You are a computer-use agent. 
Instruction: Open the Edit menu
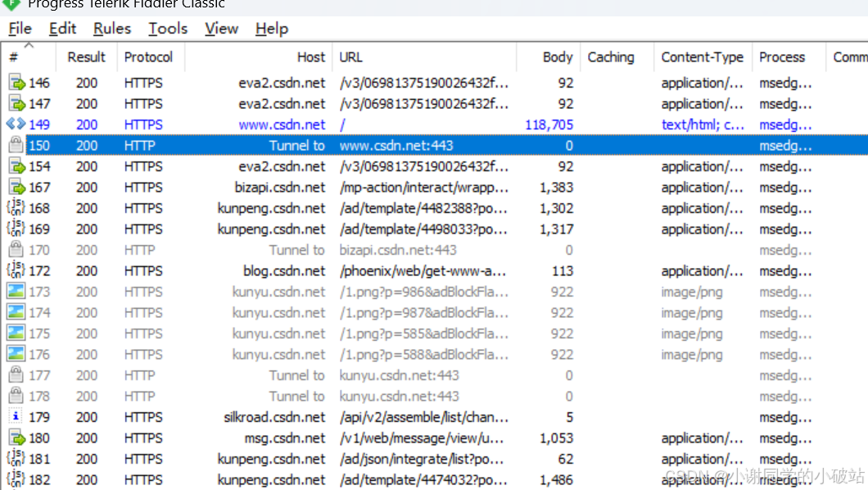click(62, 29)
